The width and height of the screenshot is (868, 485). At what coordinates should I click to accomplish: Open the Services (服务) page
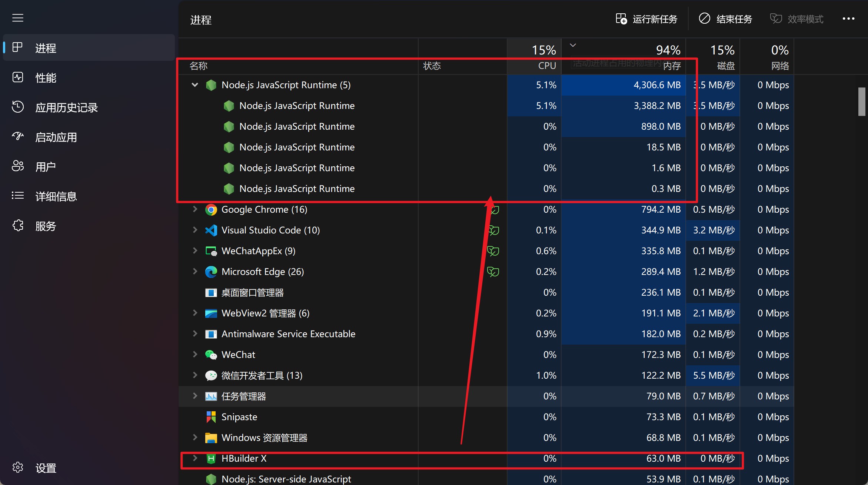tap(46, 226)
